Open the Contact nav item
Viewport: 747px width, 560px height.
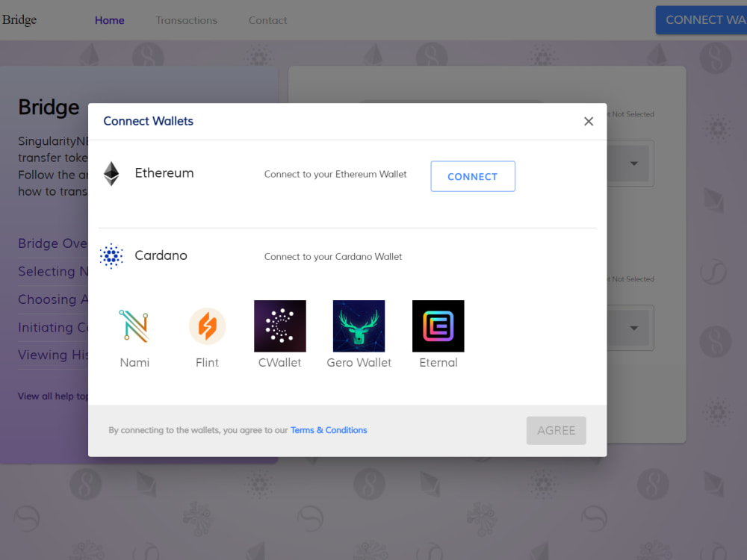click(x=267, y=20)
